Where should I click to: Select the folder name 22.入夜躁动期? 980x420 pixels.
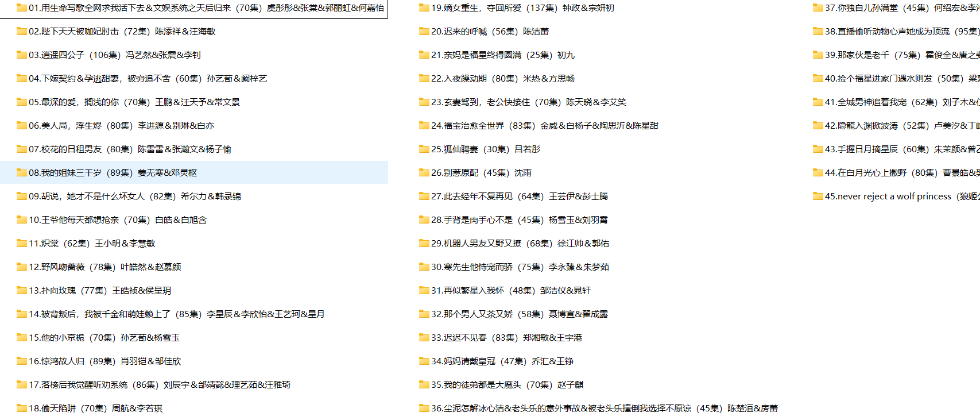click(459, 78)
